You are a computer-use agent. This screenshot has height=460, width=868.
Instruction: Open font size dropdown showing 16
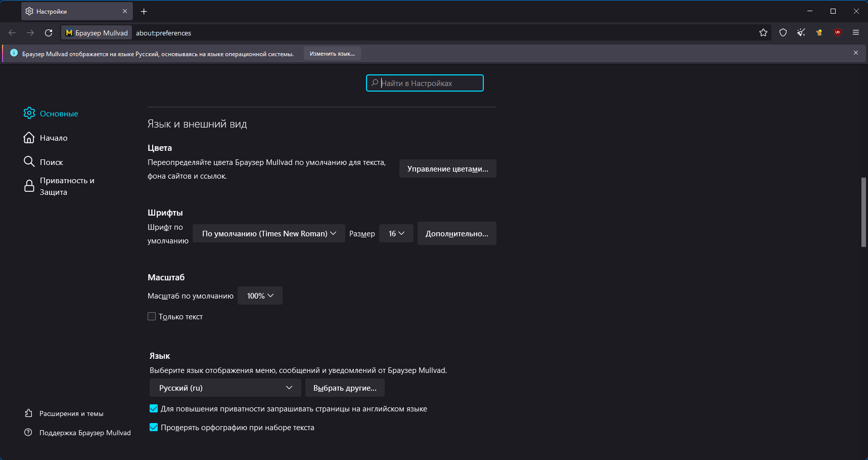click(396, 233)
